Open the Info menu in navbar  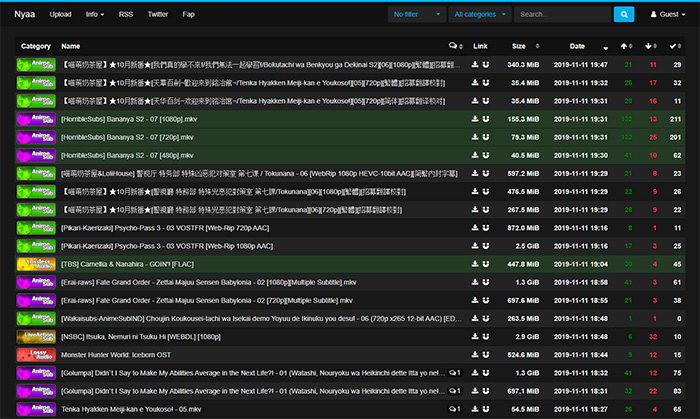click(x=95, y=15)
